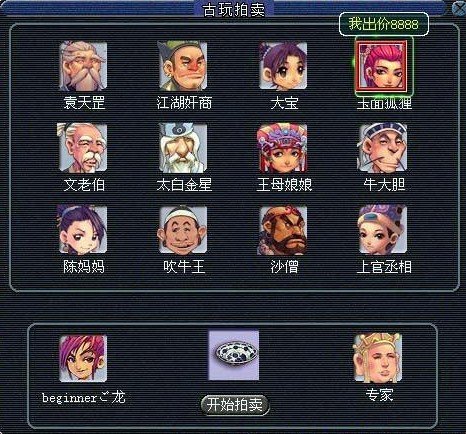Select the 江湖奸商 merchant portrait
Viewport: 466px width, 434px height.
pos(183,66)
